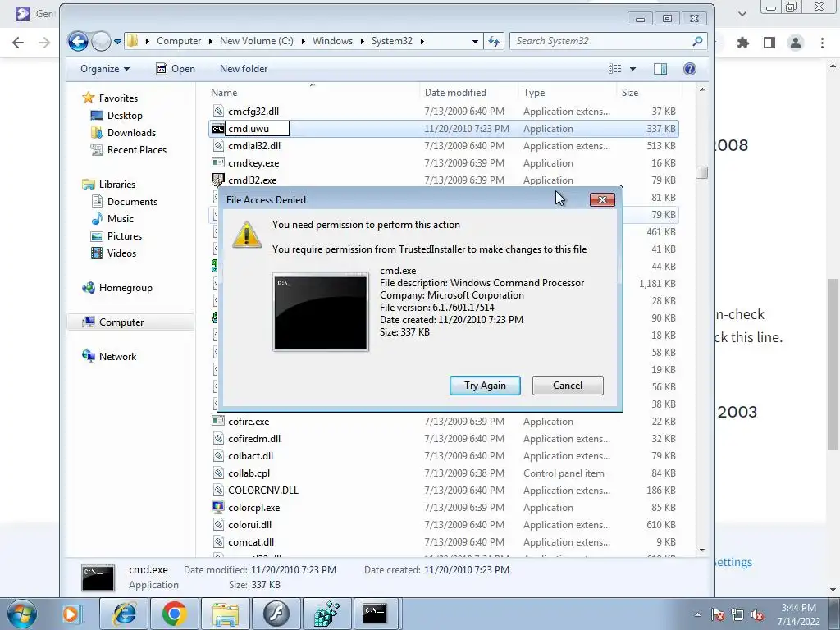Open the recent pages dropdown arrow
Image resolution: width=840 pixels, height=630 pixels.
(117, 42)
